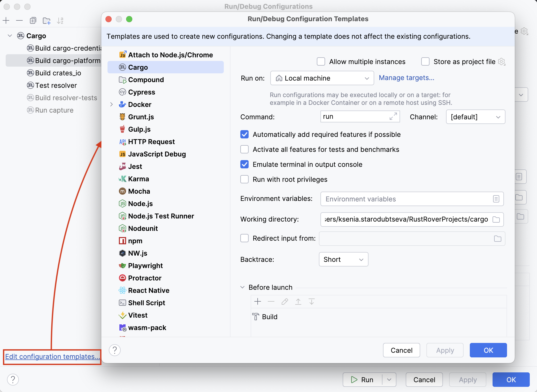Viewport: 537px width, 392px height.
Task: Open the Channel dropdown showing [default]
Action: [475, 117]
